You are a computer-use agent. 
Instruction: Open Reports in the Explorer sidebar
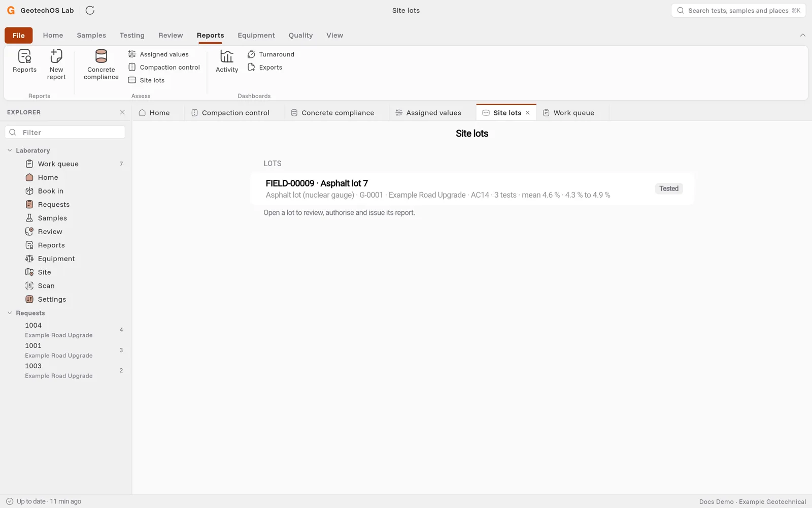[65, 245]
